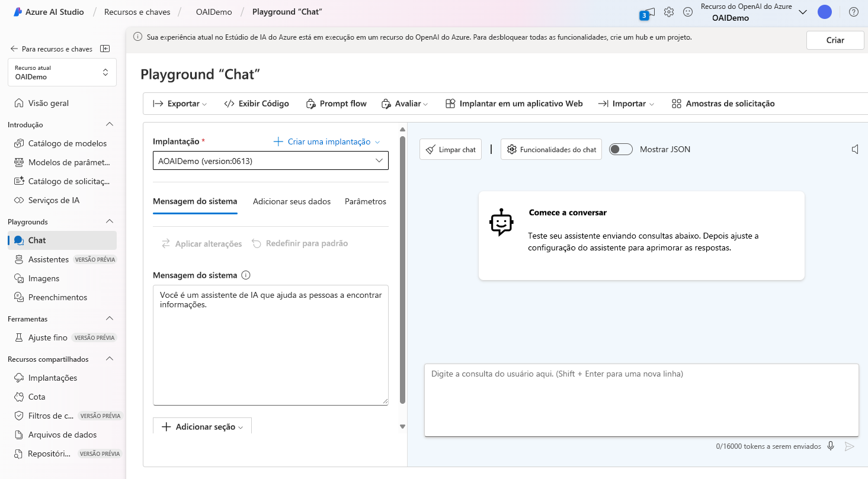
Task: Click the configuration panel scrollbar down arrow
Action: 402,426
